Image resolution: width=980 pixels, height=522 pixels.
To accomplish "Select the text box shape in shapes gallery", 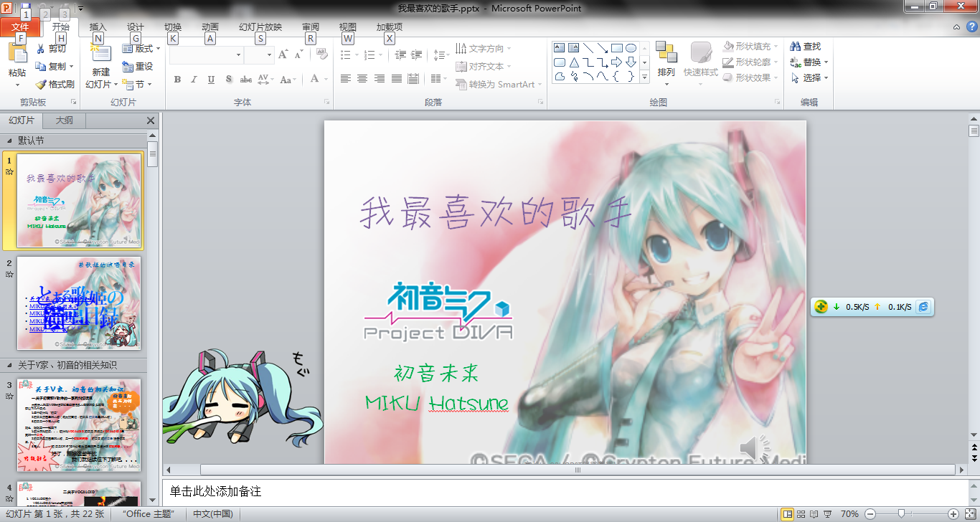I will [x=560, y=48].
